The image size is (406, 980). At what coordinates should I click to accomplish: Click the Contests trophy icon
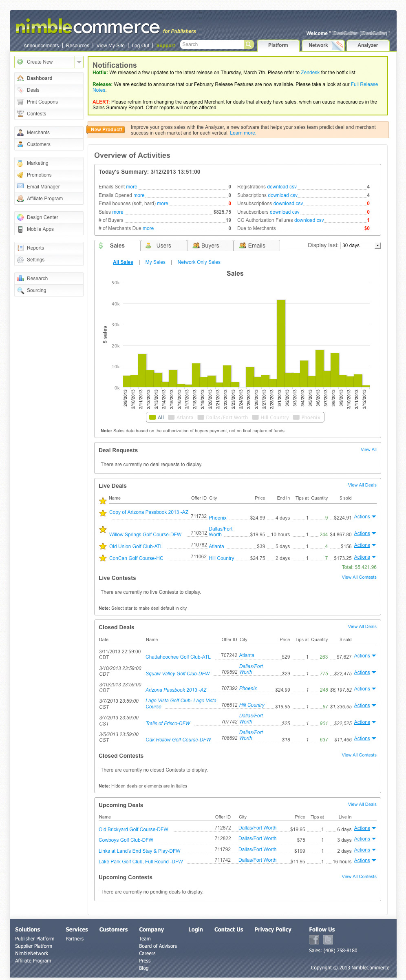(x=20, y=114)
